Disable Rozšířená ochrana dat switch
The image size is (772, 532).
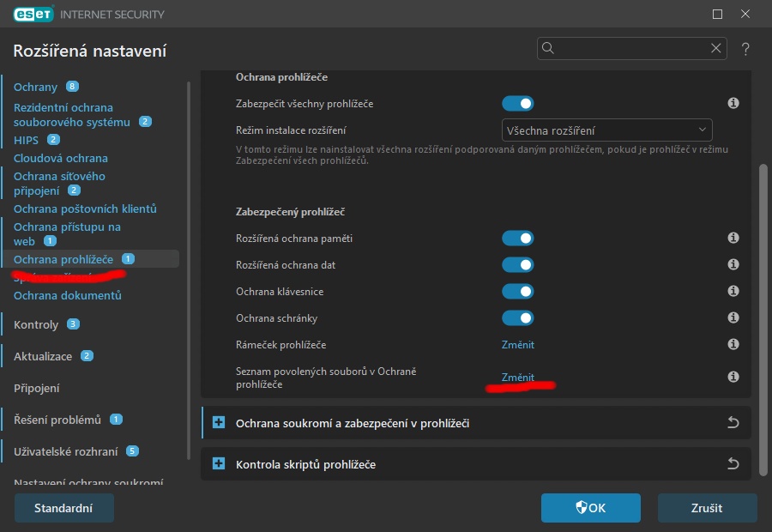coord(518,265)
